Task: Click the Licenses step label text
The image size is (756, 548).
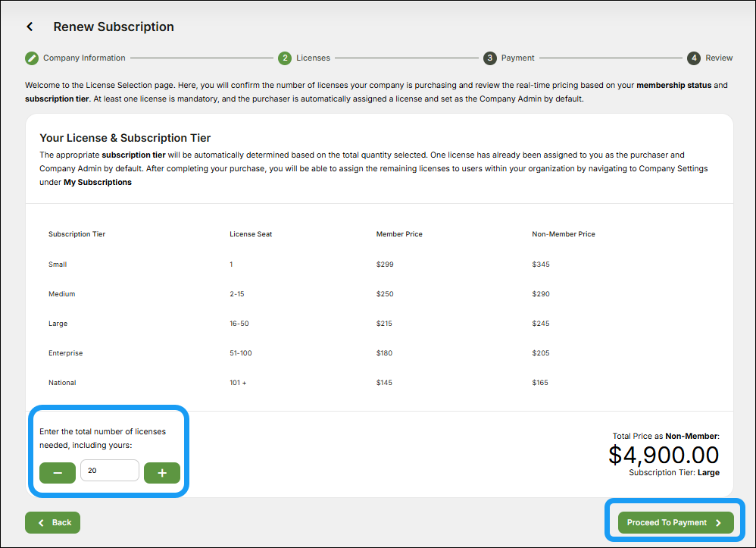Action: click(x=313, y=58)
